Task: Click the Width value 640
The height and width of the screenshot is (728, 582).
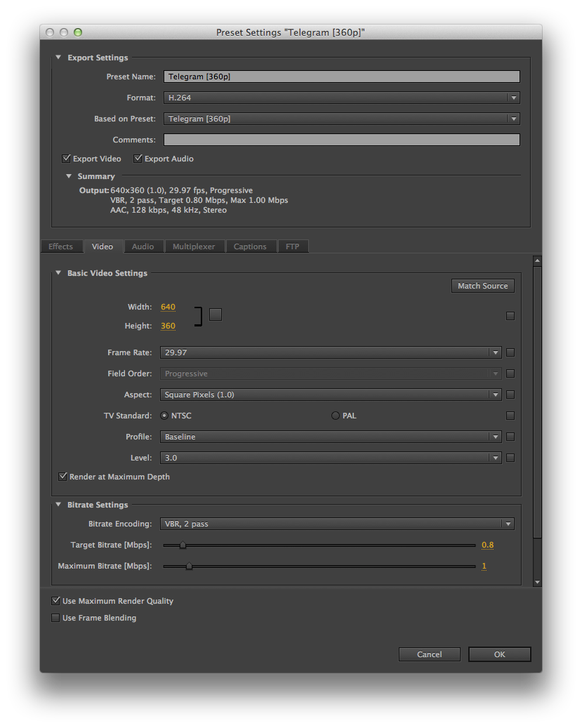Action: [x=168, y=307]
